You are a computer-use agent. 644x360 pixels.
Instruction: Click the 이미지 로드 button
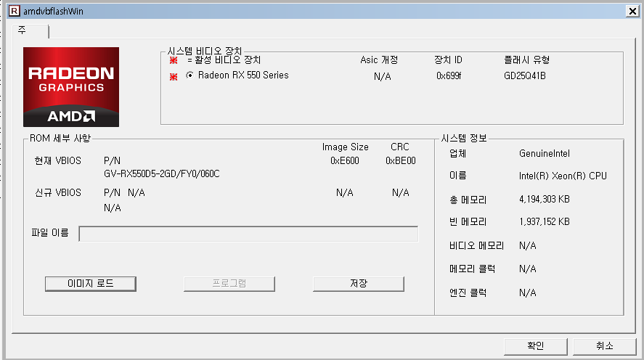pyautogui.click(x=90, y=284)
